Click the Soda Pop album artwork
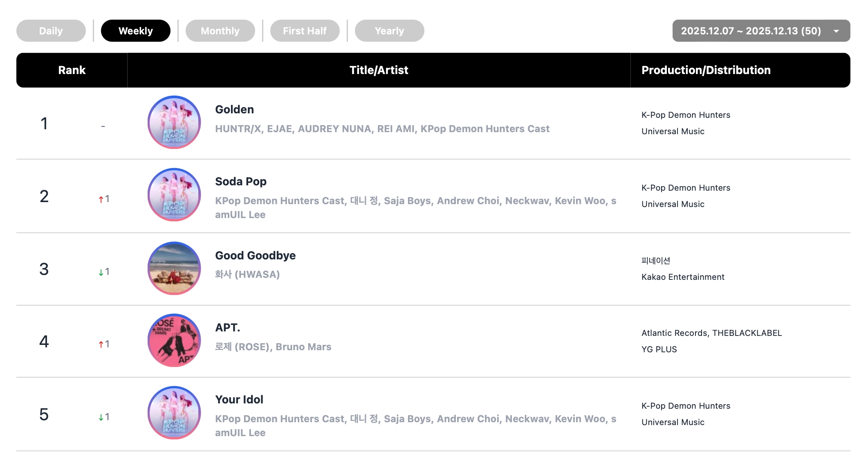 (174, 195)
